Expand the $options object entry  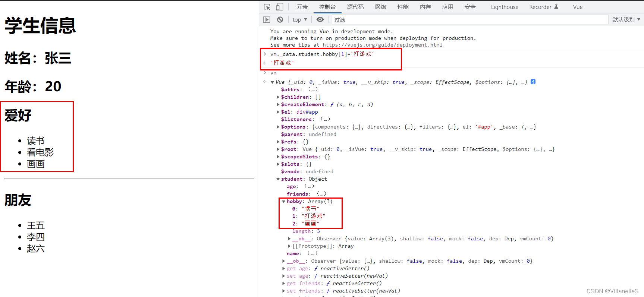click(x=278, y=127)
